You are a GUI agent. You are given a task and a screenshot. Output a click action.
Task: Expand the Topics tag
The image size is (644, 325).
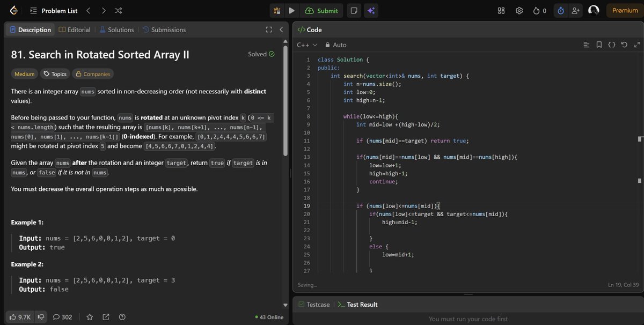tap(55, 74)
